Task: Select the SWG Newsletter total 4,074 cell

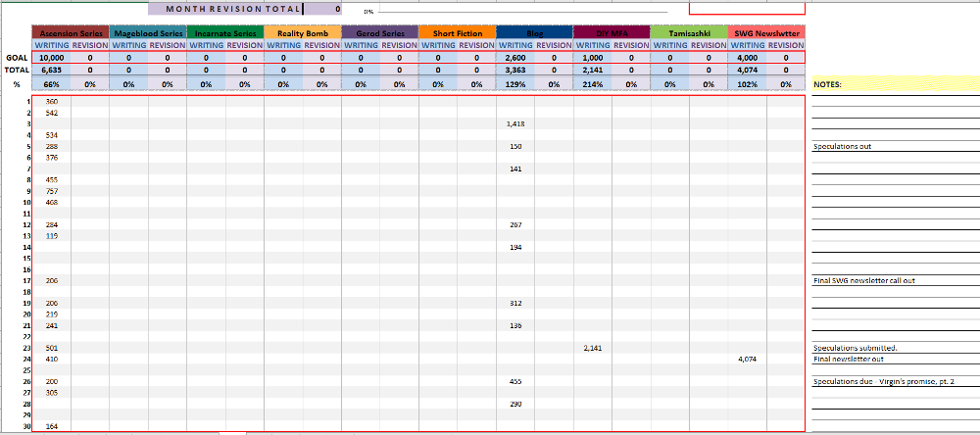Action: 747,71
